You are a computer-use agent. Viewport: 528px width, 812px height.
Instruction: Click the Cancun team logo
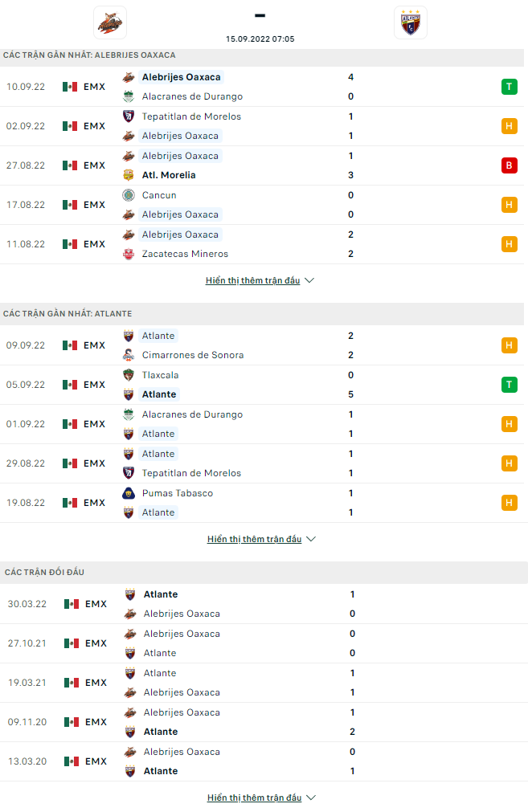[129, 195]
